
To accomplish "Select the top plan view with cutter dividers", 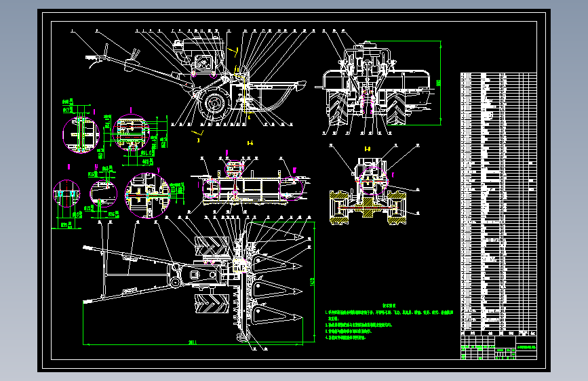I will (x=193, y=281).
